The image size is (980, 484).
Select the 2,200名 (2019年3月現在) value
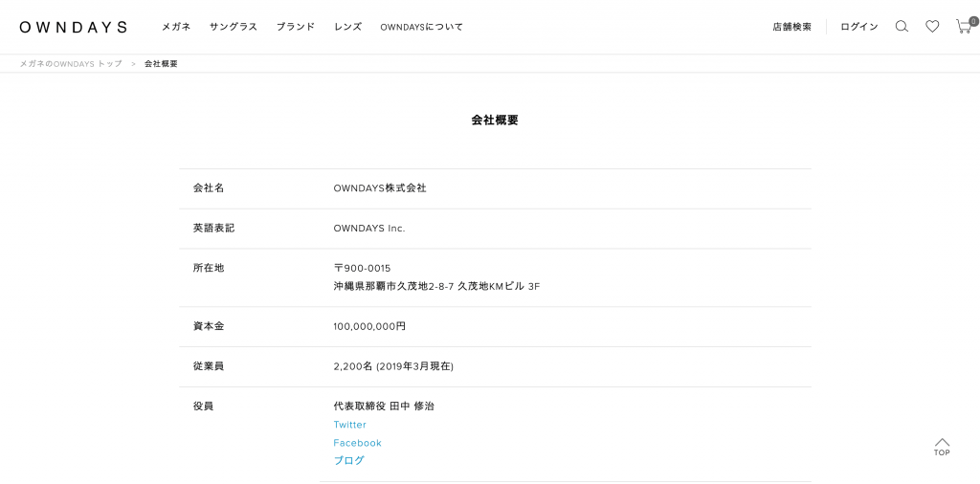coord(393,366)
